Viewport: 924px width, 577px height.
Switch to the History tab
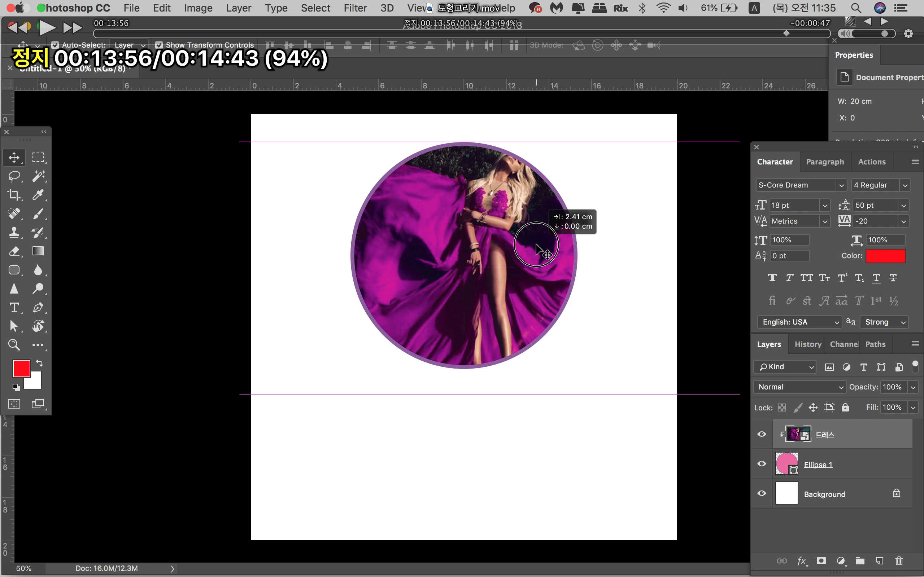807,344
